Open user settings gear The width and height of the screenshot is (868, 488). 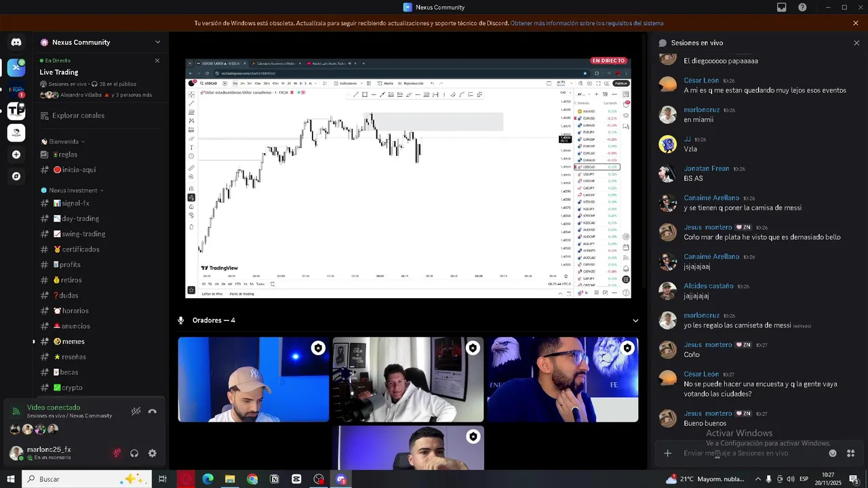(152, 453)
